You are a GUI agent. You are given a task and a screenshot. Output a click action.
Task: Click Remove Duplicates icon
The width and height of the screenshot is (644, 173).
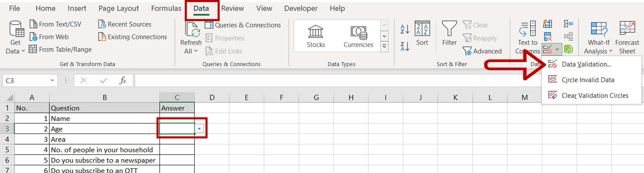click(548, 37)
